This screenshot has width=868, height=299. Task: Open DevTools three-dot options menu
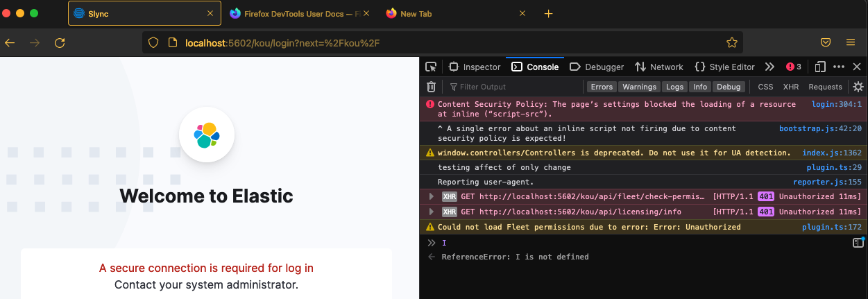point(839,67)
